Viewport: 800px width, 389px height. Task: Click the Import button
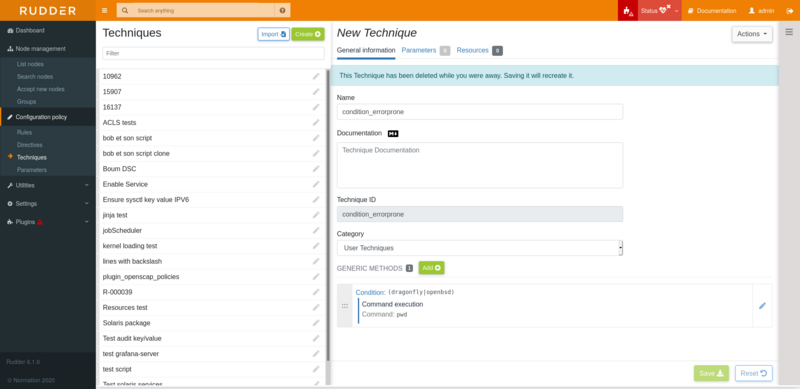[x=273, y=34]
